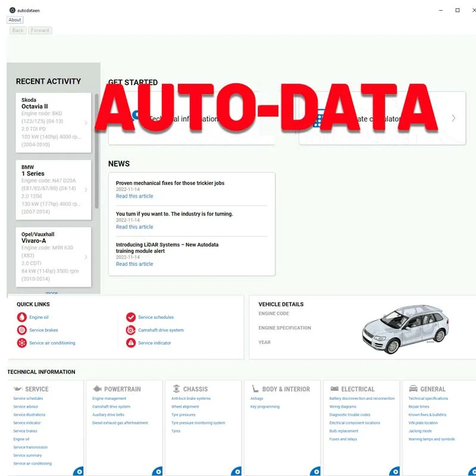Click the POWERTRAIN category engine icon
The height and width of the screenshot is (476, 476).
[97, 389]
